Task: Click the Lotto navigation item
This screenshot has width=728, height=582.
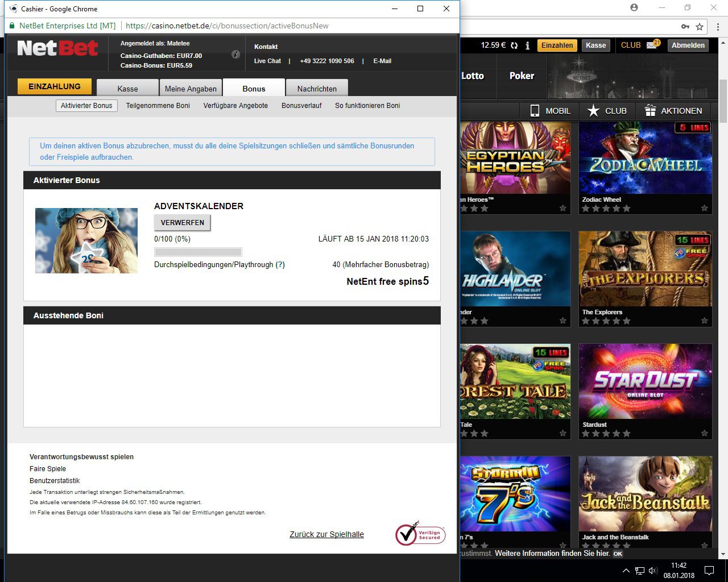Action: click(x=472, y=76)
